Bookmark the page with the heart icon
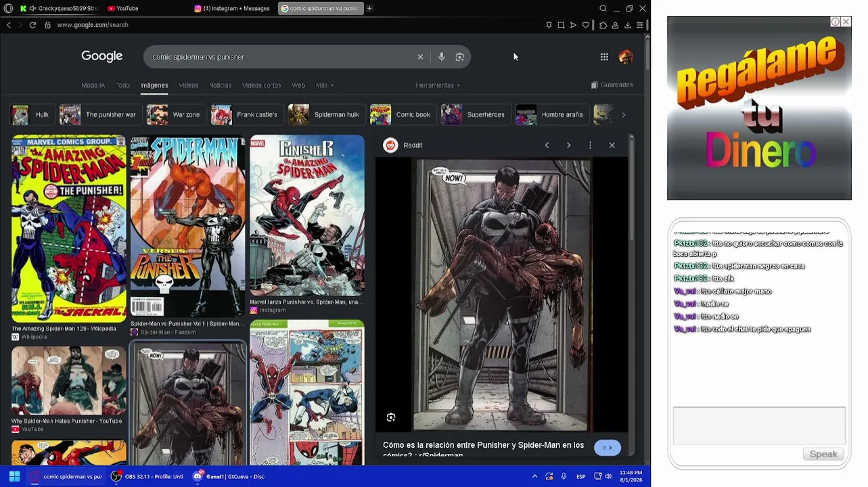This screenshot has width=868, height=487. [586, 25]
